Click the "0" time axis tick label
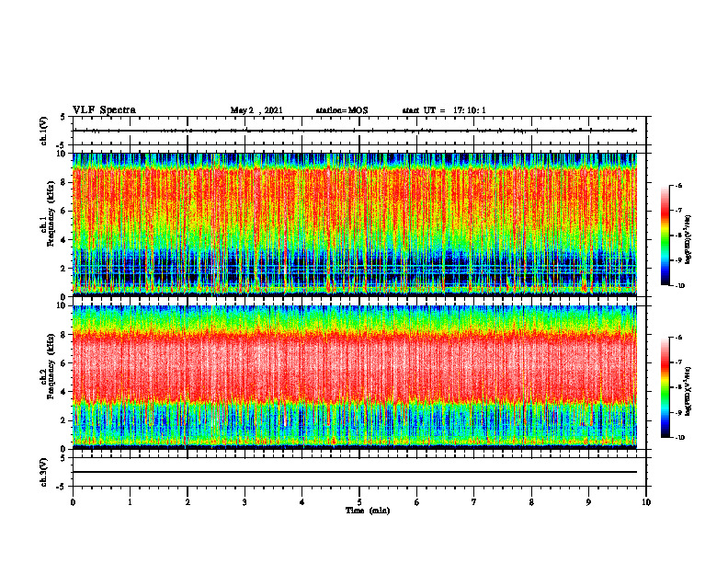The image size is (728, 563). pos(73,502)
